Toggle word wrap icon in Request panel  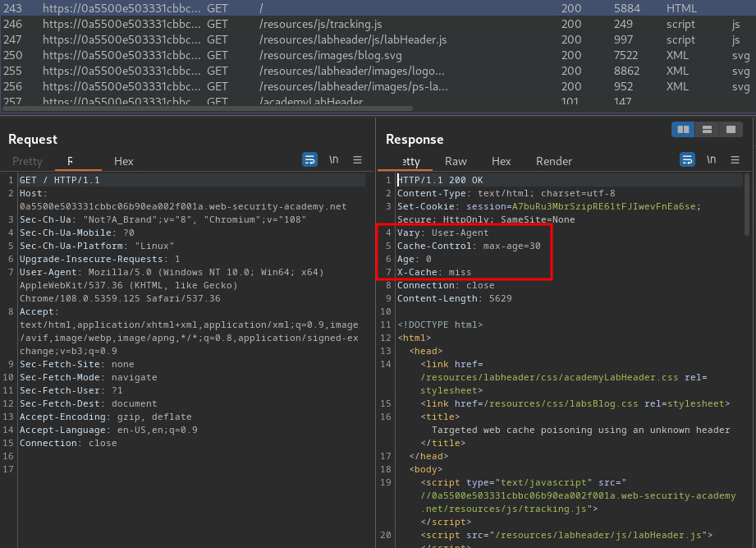point(309,159)
